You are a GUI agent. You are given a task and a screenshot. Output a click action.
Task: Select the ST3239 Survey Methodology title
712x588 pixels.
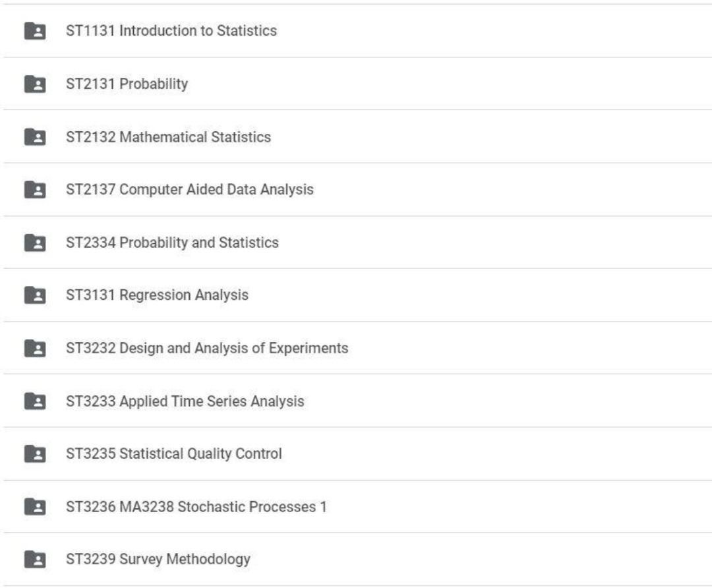158,560
